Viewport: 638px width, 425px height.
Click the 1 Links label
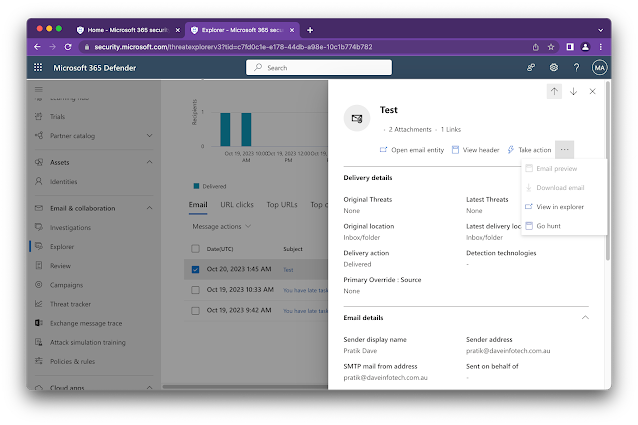[x=451, y=129]
